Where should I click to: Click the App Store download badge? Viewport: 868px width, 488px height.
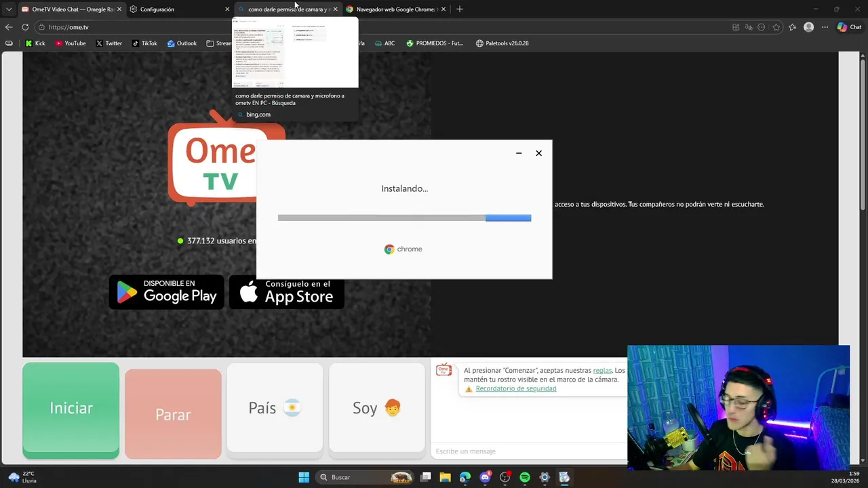coord(287,291)
